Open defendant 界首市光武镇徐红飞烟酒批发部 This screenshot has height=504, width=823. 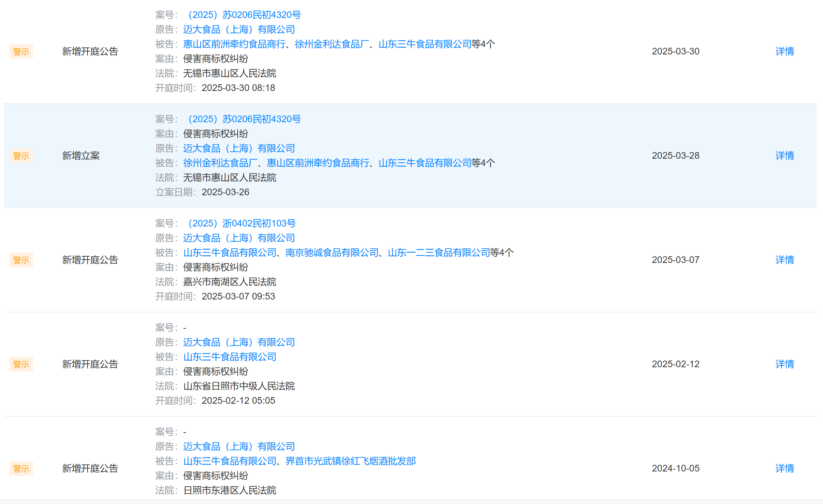(350, 461)
